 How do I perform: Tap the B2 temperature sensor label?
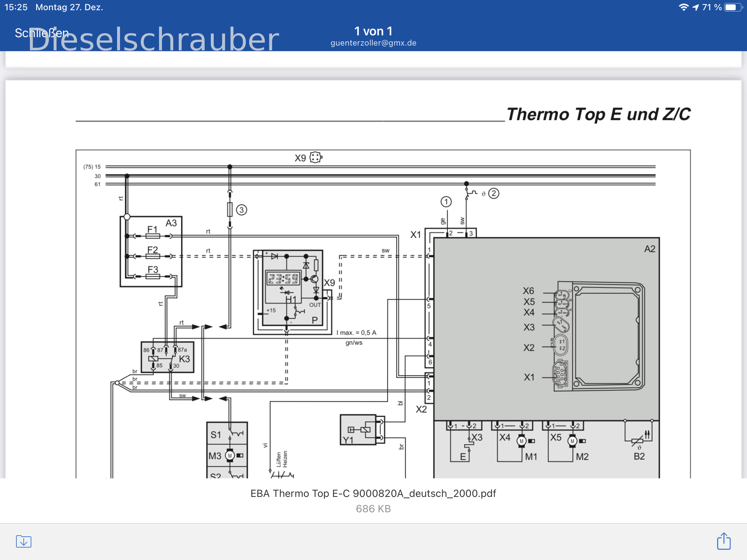(639, 456)
